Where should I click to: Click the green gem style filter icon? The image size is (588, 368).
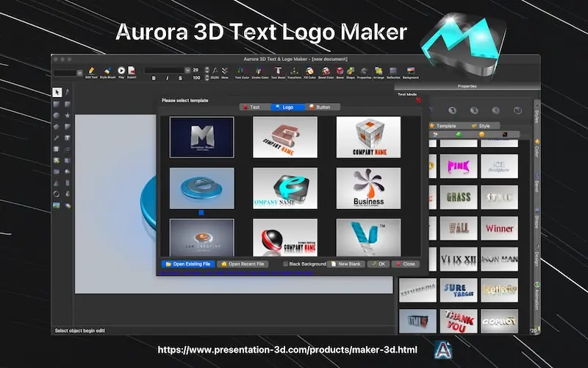click(x=458, y=134)
